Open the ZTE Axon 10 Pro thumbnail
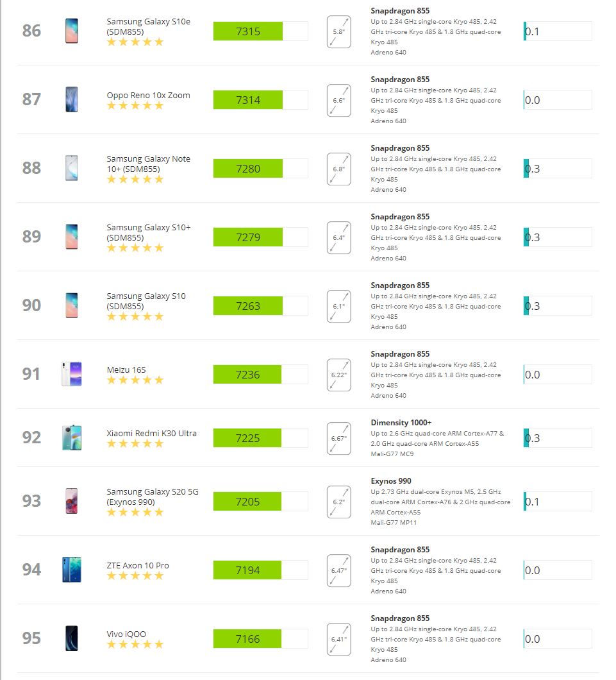616x680 pixels. [72, 570]
